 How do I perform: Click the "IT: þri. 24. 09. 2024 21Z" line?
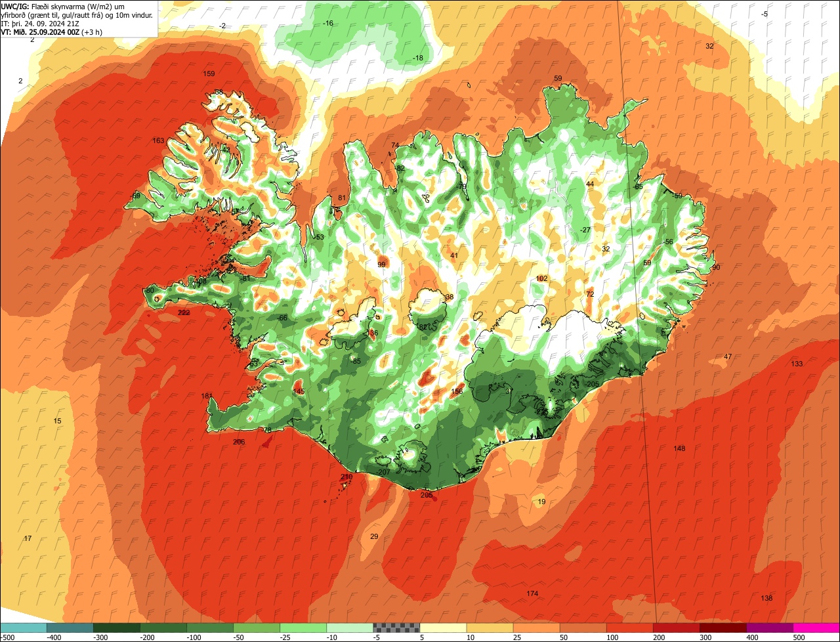pyautogui.click(x=41, y=24)
